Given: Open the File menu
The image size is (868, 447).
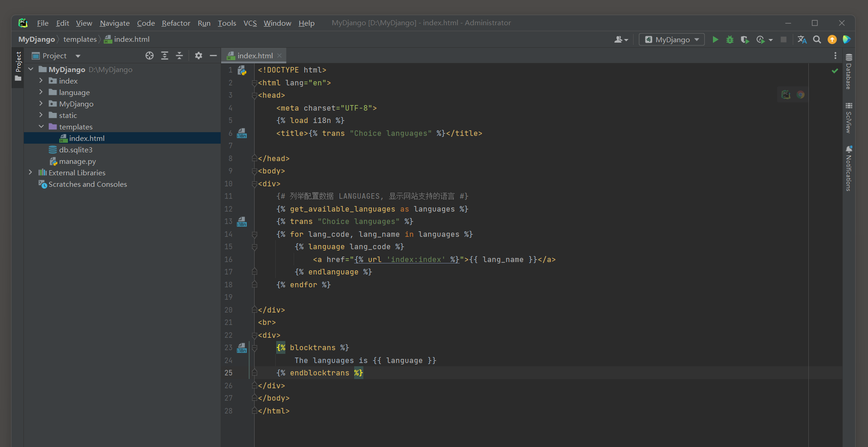Looking at the screenshot, I should (43, 23).
